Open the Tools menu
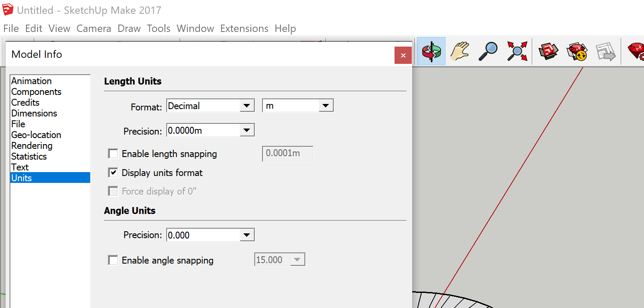Screen dimensions: 644x308 158,28
